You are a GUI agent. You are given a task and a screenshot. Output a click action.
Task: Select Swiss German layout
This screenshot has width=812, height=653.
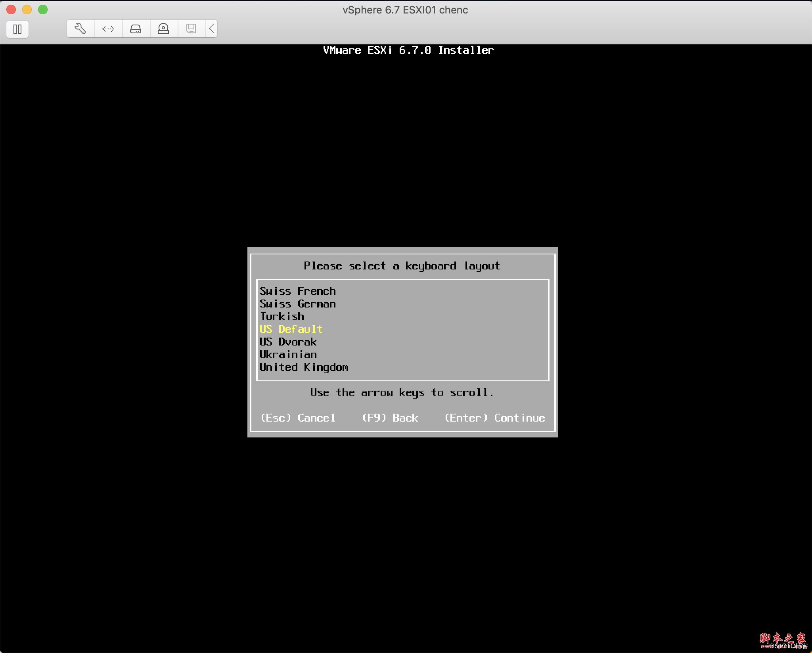pyautogui.click(x=297, y=304)
